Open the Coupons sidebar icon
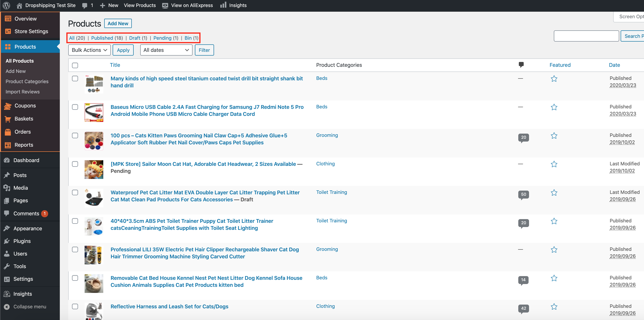Viewport: 644px width, 320px height. click(8, 106)
